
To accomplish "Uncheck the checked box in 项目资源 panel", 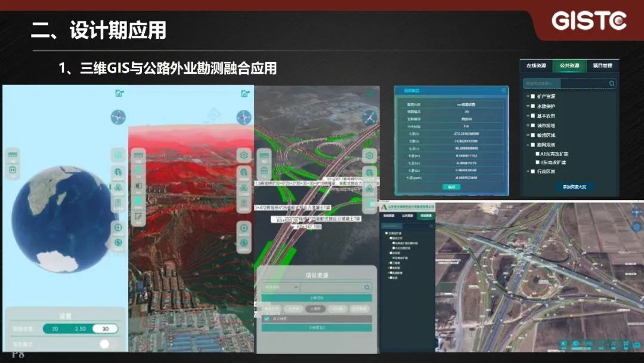I will tap(267, 319).
